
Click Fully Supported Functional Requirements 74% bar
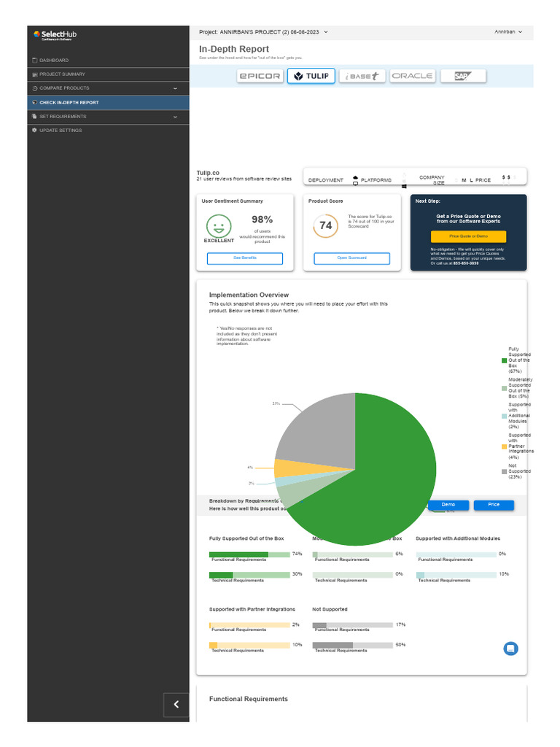tap(249, 554)
